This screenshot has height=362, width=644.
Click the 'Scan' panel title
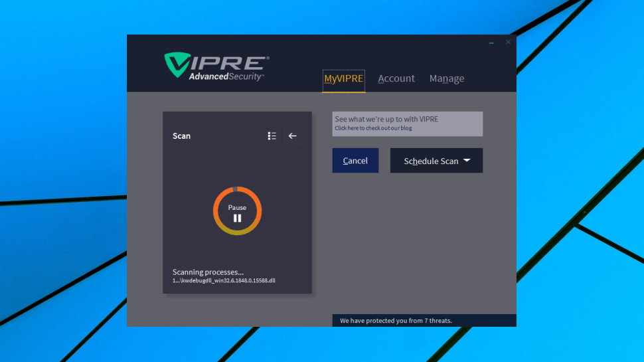(x=181, y=136)
